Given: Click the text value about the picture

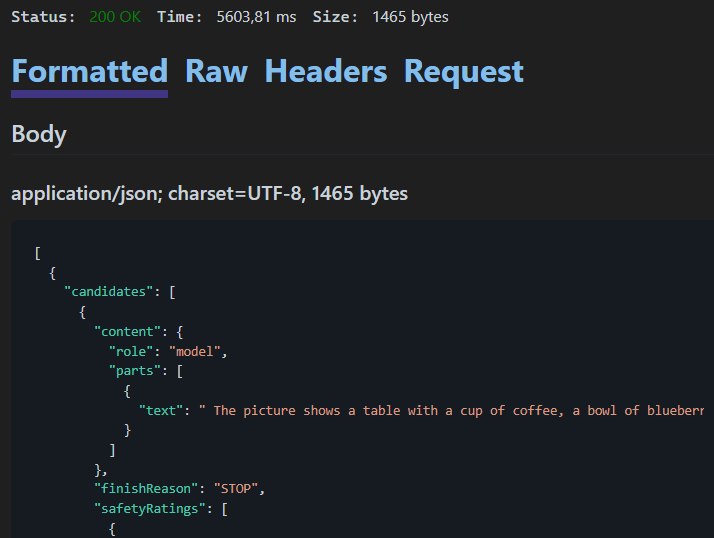Looking at the screenshot, I should point(451,410).
